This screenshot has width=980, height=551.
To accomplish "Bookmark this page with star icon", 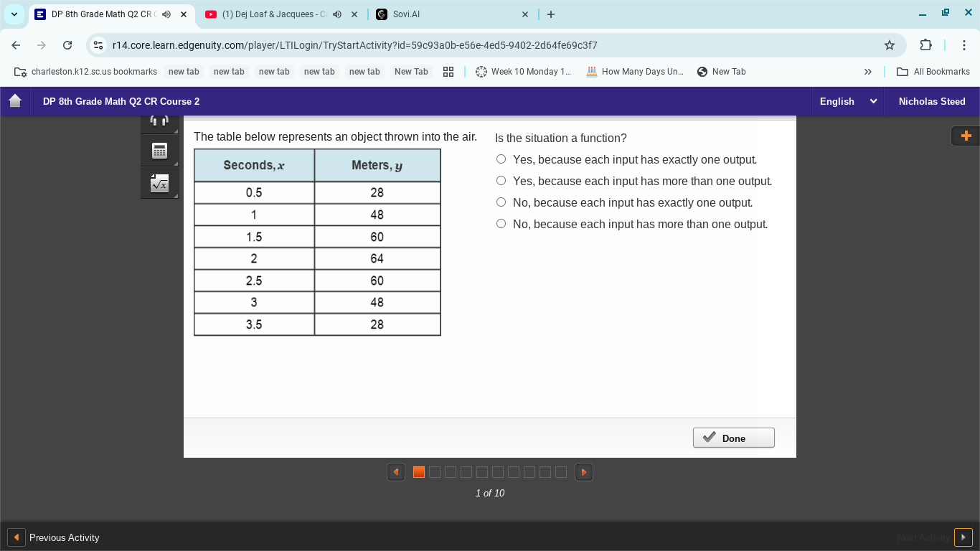I will pyautogui.click(x=890, y=45).
